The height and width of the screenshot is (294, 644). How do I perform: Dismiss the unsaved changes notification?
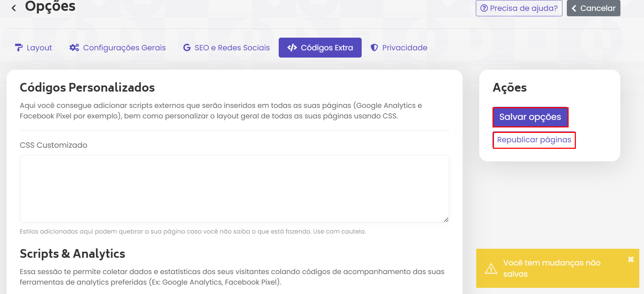tap(631, 259)
